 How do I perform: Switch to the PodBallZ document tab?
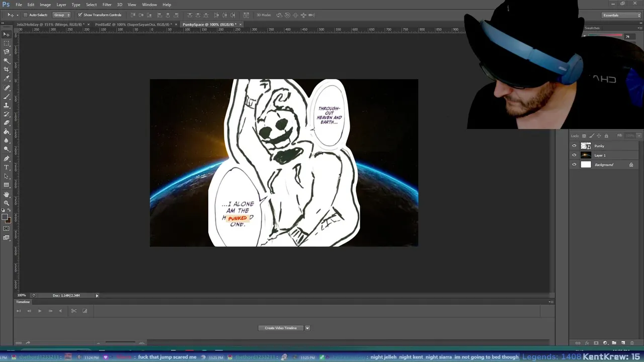[133, 24]
